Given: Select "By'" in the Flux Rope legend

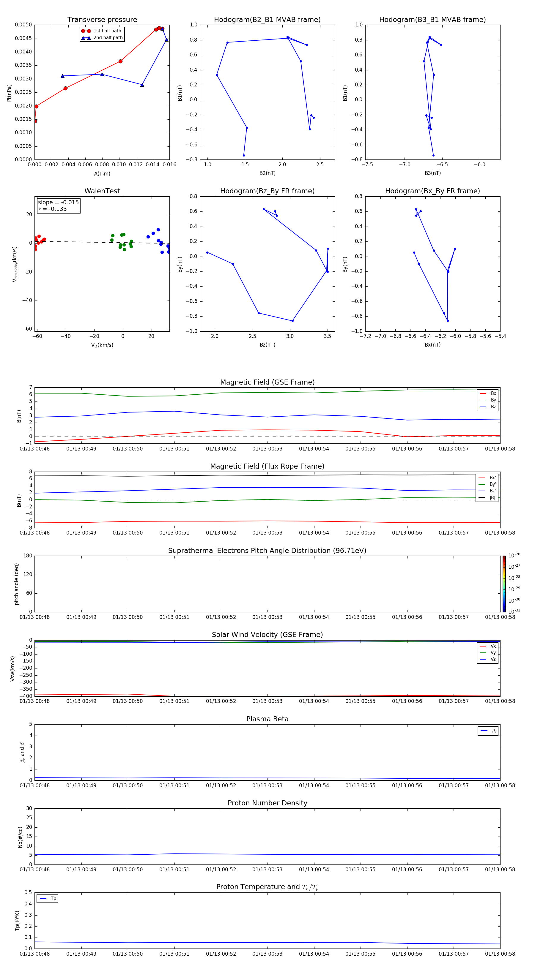Looking at the screenshot, I should coord(487,484).
